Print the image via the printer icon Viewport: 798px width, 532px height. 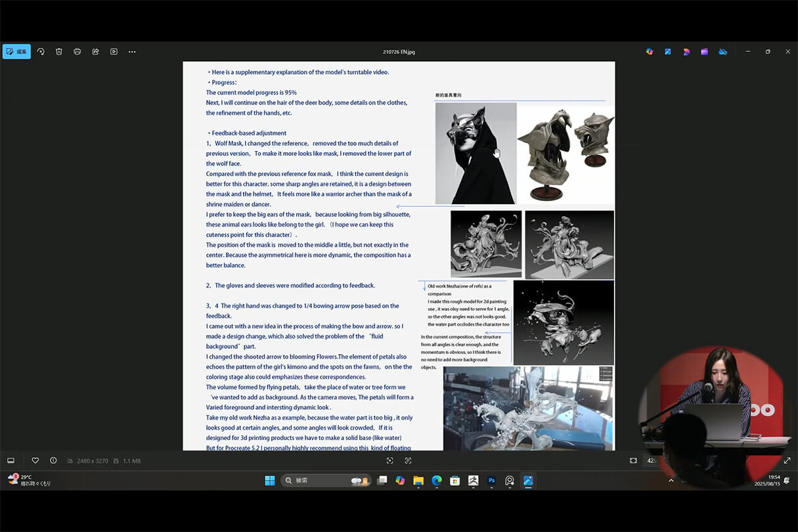pyautogui.click(x=78, y=51)
